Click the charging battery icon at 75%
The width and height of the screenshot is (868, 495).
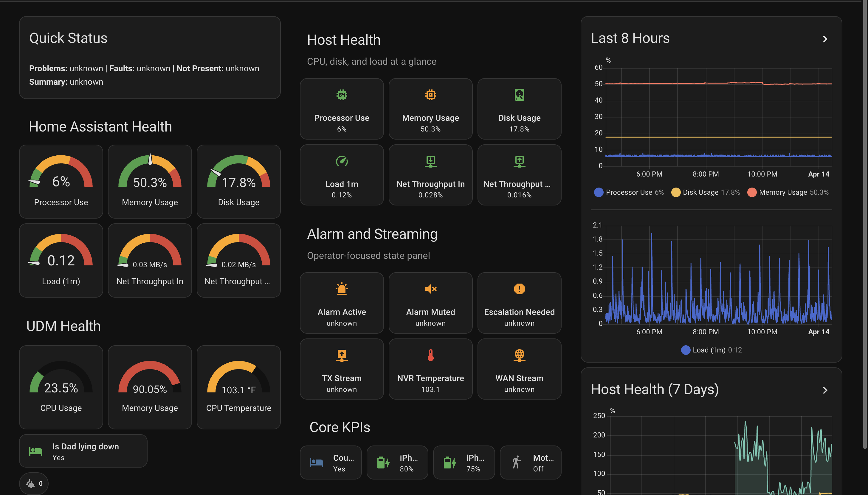click(450, 463)
